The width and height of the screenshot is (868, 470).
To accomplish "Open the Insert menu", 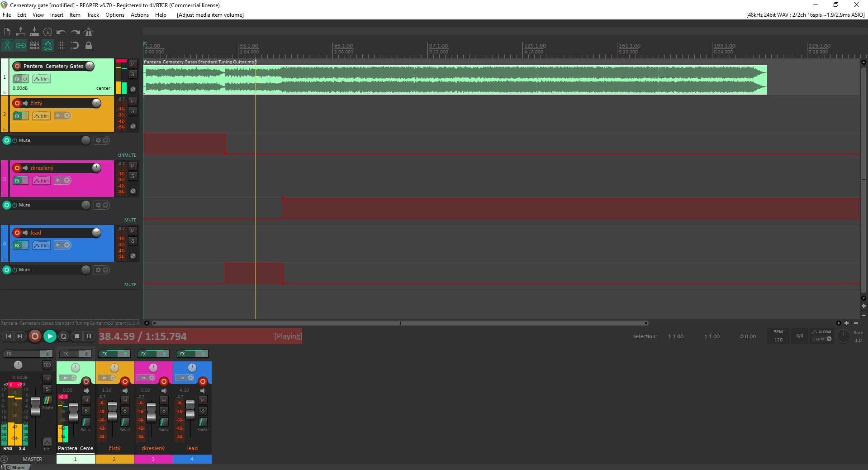I will [x=57, y=15].
